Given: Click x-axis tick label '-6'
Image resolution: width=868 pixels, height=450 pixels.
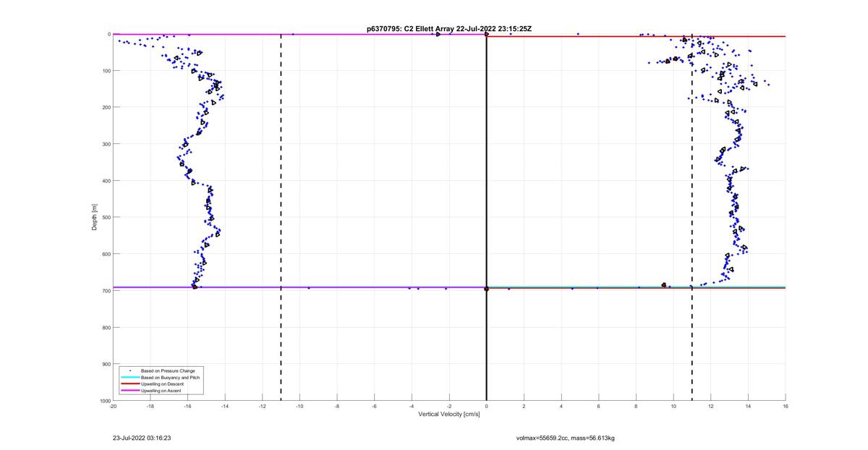Looking at the screenshot, I should [x=375, y=407].
